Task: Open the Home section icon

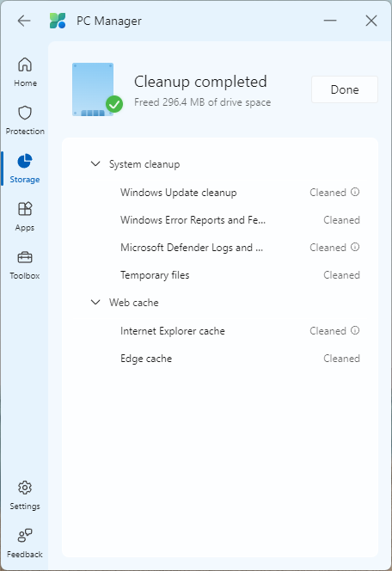Action: point(25,64)
